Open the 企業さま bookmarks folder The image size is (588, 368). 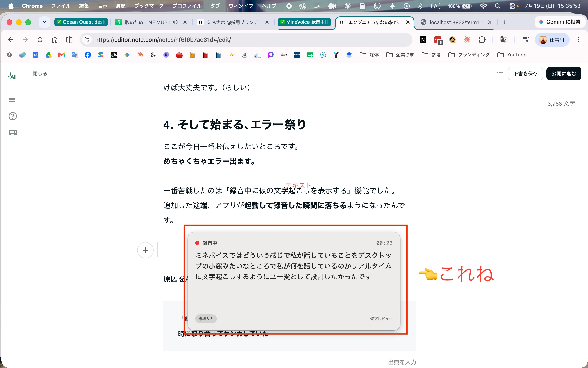coord(400,55)
